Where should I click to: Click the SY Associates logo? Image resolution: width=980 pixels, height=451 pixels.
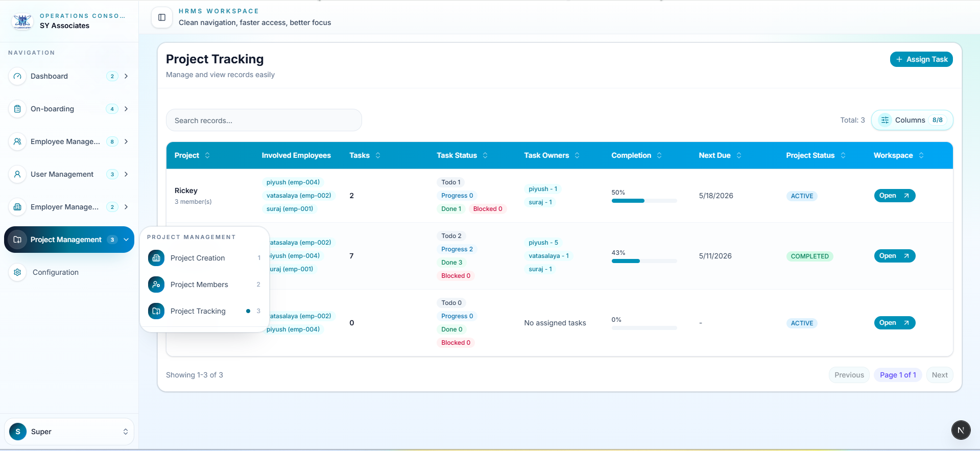22,21
